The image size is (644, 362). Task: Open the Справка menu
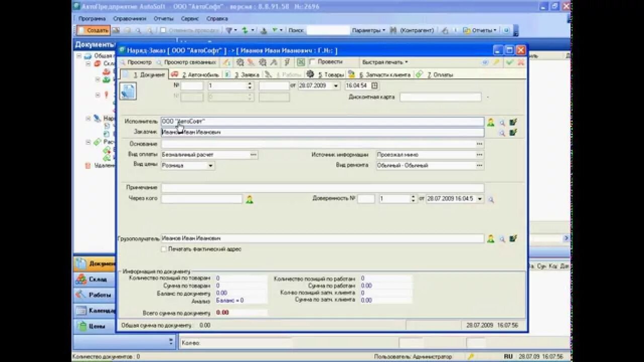pyautogui.click(x=217, y=18)
